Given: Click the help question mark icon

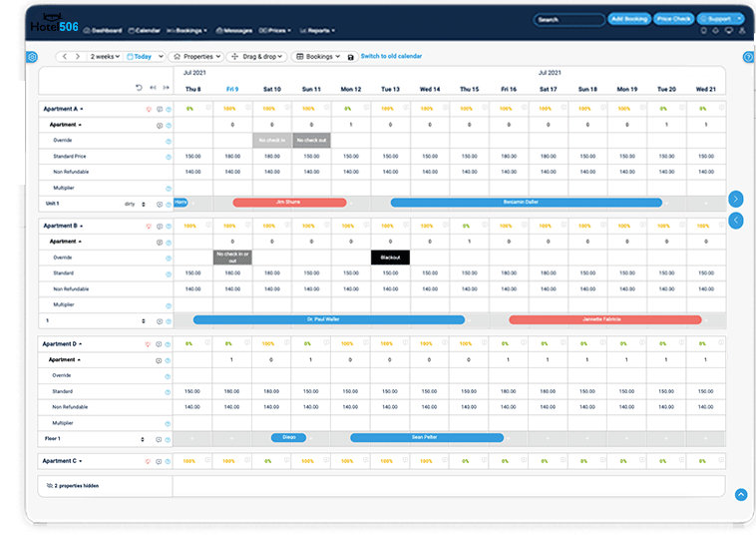Looking at the screenshot, I should [748, 57].
